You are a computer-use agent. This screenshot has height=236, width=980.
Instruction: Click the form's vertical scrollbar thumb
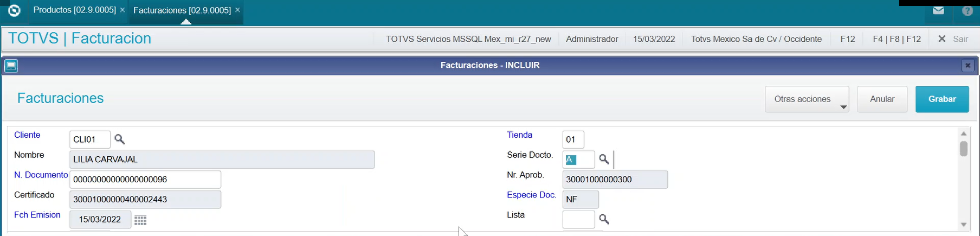click(x=963, y=149)
